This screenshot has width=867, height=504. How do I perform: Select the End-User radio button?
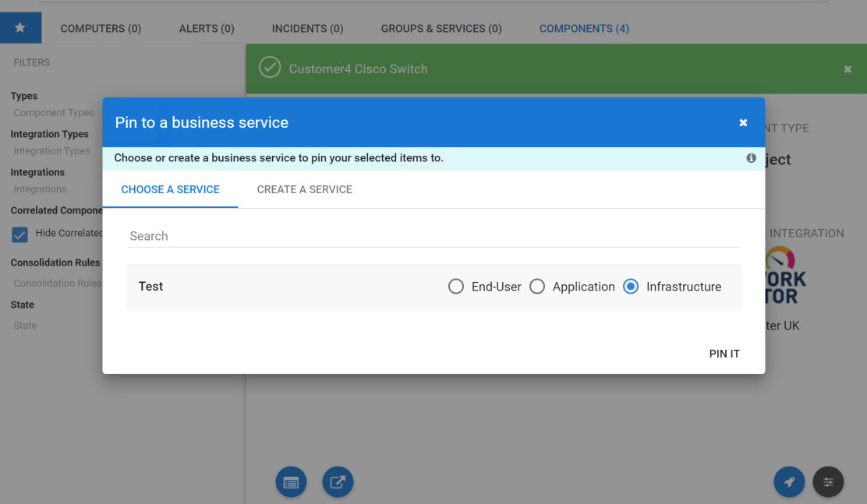click(456, 287)
